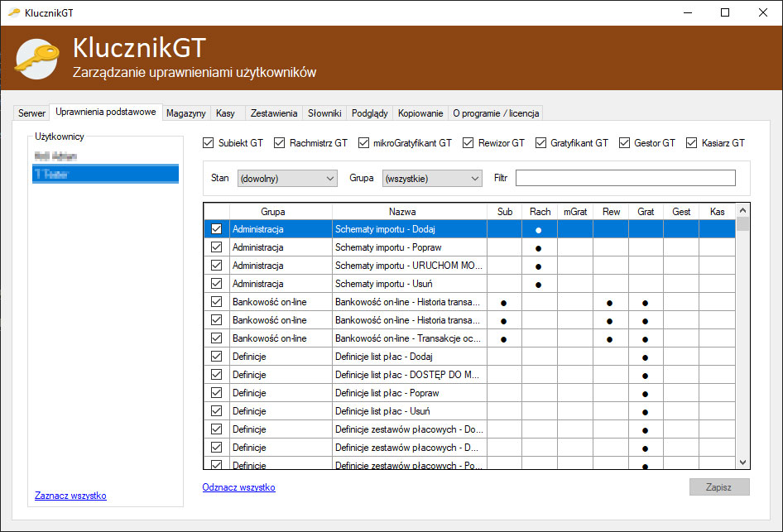Click the permissions table scrollbar up arrow
Image resolution: width=783 pixels, height=532 pixels.
point(742,211)
